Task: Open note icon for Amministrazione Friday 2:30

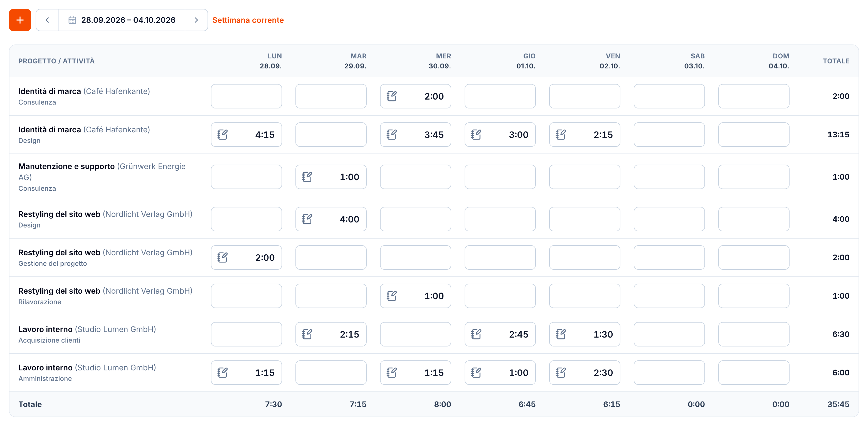Action: [561, 373]
